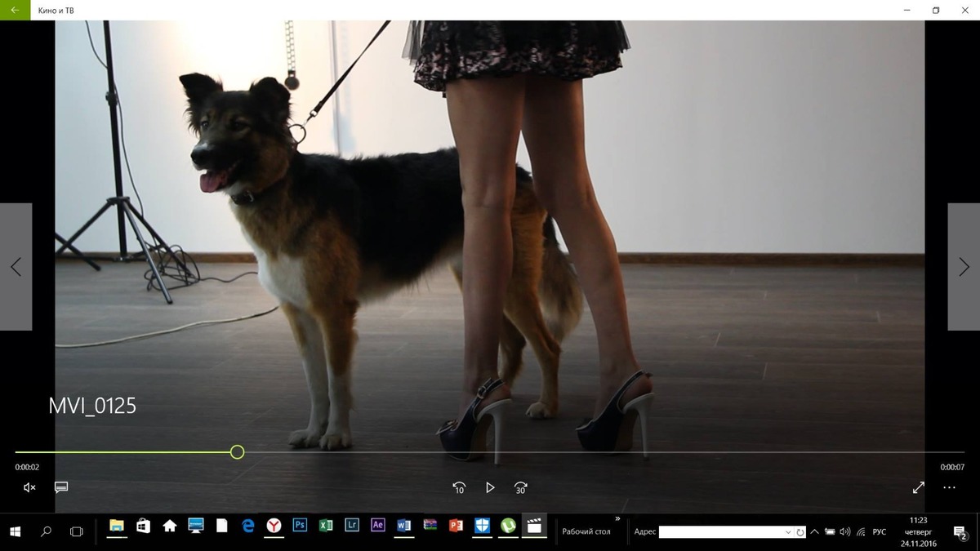Viewport: 980px width, 551px height.
Task: Open Photoshop from the taskbar
Action: 300,526
